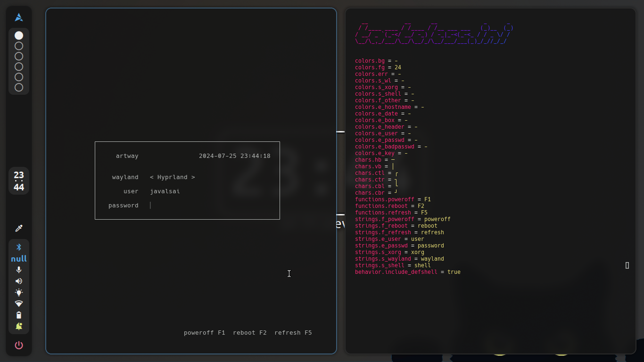The image size is (644, 362).
Task: Click the 'wayland' session type label
Action: [125, 177]
